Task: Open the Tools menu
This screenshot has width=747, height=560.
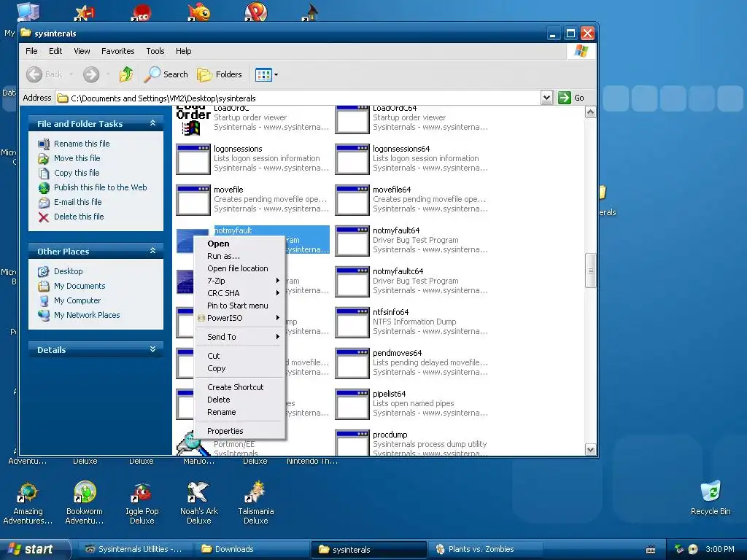Action: (155, 51)
